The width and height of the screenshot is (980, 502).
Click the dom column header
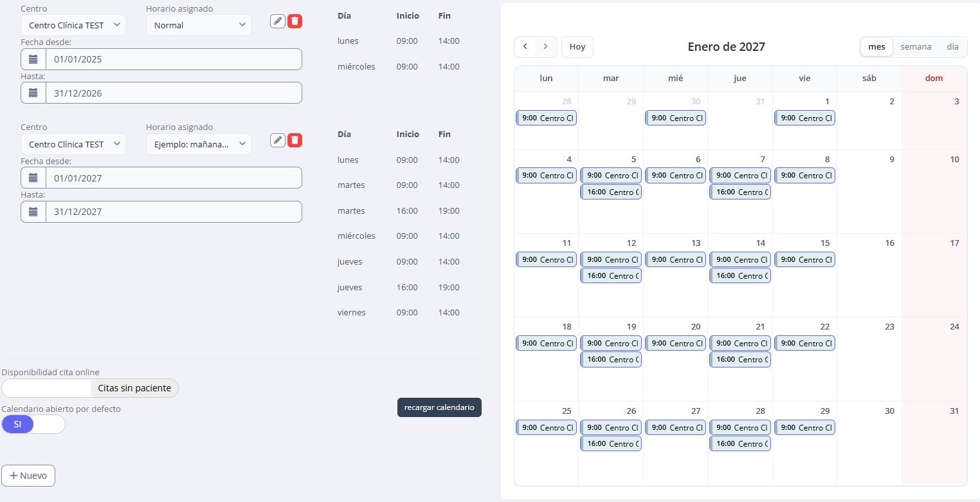click(x=934, y=79)
